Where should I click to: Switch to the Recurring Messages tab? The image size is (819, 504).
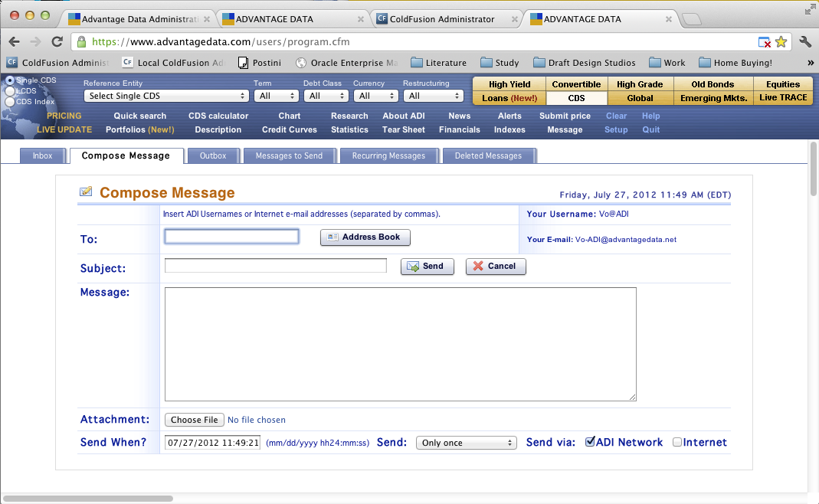(x=388, y=155)
